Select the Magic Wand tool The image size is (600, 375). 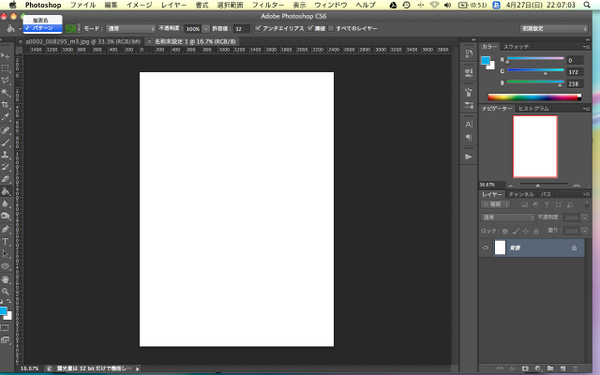[5, 93]
